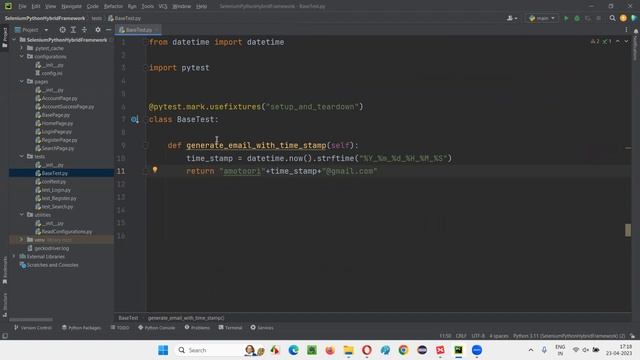Screen dimensions: 640x360
Task: Open the Navigate menu
Action: click(x=71, y=7)
